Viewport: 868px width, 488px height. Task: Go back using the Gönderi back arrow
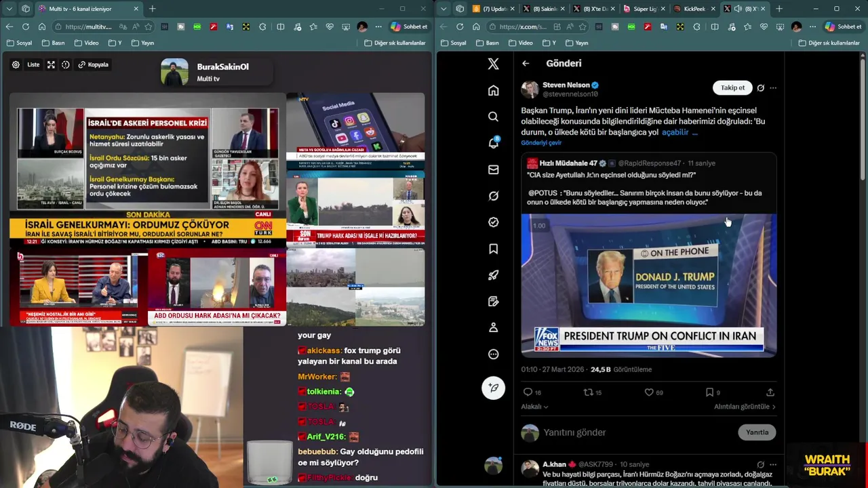coord(526,63)
